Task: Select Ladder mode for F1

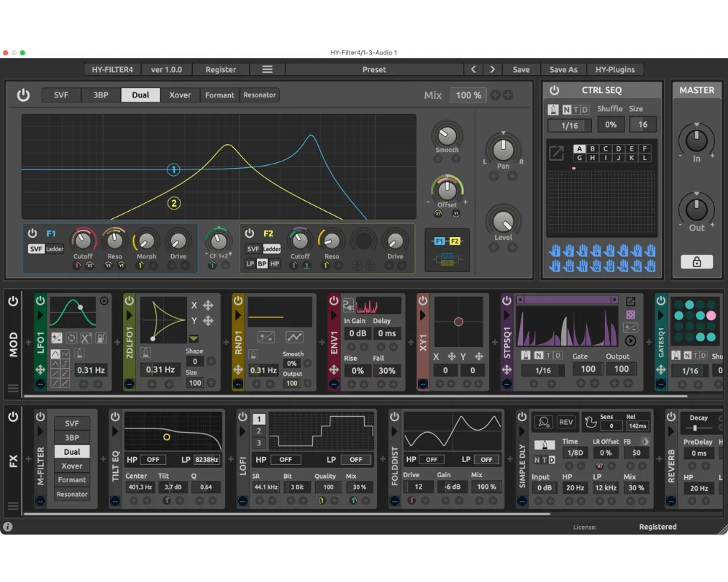Action: click(55, 250)
